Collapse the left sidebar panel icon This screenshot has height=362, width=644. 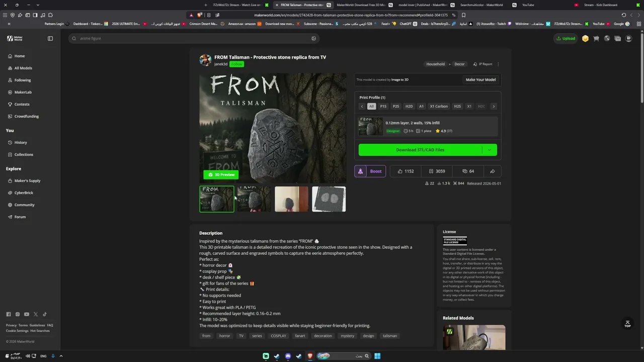pos(50,38)
